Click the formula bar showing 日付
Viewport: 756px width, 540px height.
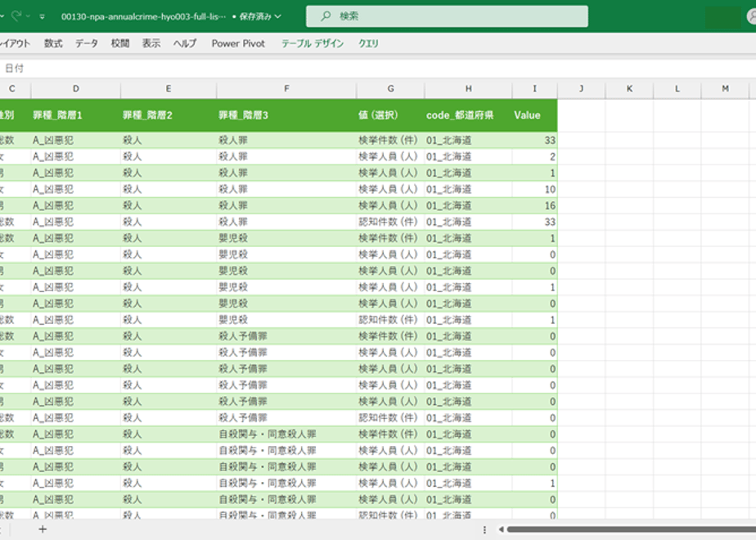pyautogui.click(x=378, y=69)
